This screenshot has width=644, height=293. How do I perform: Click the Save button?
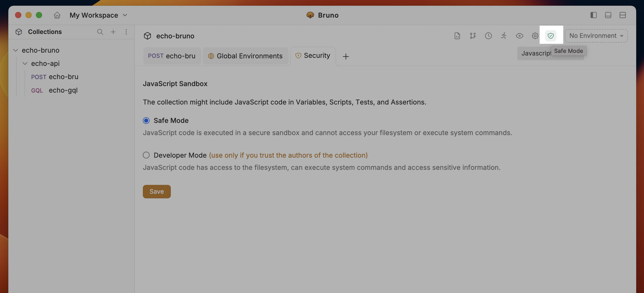[156, 191]
